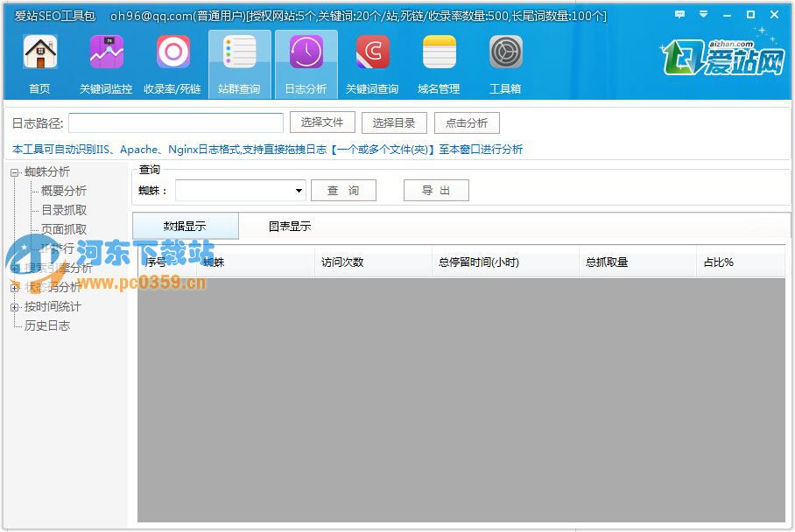Switch to the 日志分析 log analysis module

[306, 63]
